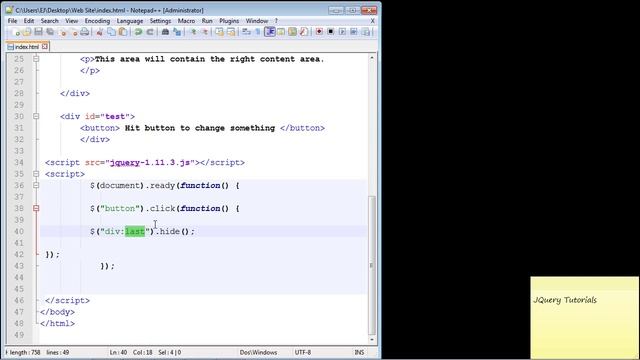Screen dimensions: 640x360
Task: Click the Redo arrow icon
Action: (150, 32)
